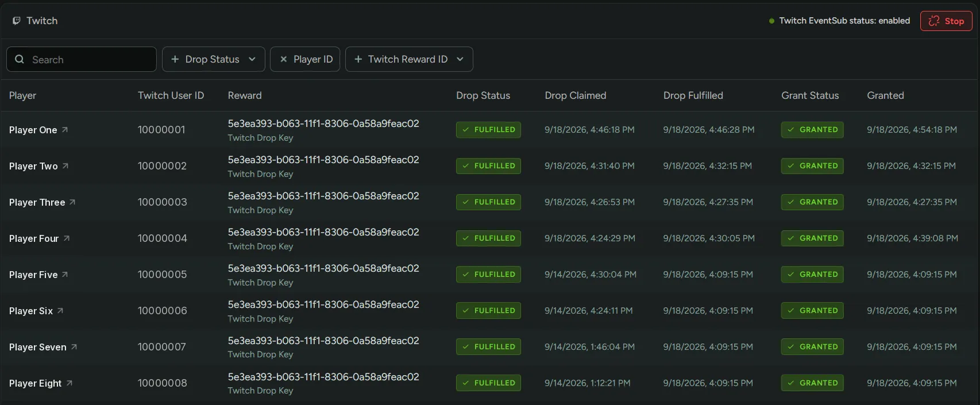Click the Player Three GRANTED badge
Image resolution: width=980 pixels, height=405 pixels.
pos(812,202)
